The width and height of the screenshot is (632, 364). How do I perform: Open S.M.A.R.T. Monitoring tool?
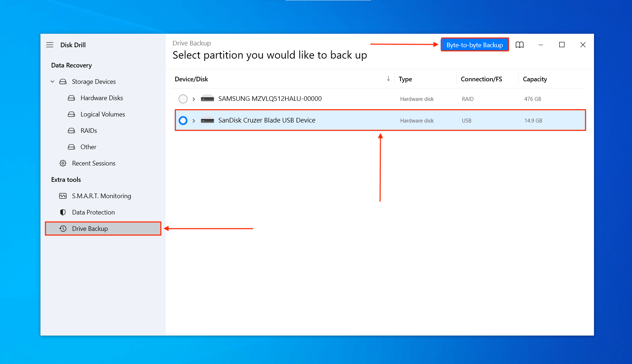pos(102,196)
